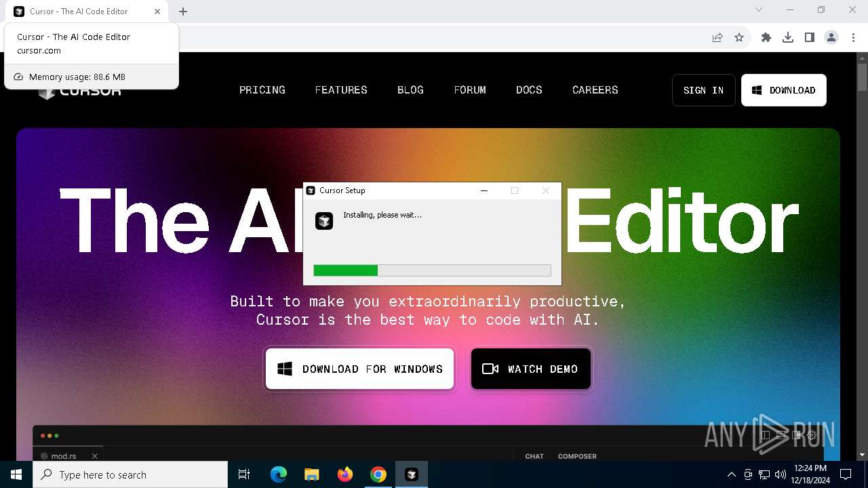Screen dimensions: 868x488
Task: Launch Firefox from taskbar
Action: pos(345,474)
